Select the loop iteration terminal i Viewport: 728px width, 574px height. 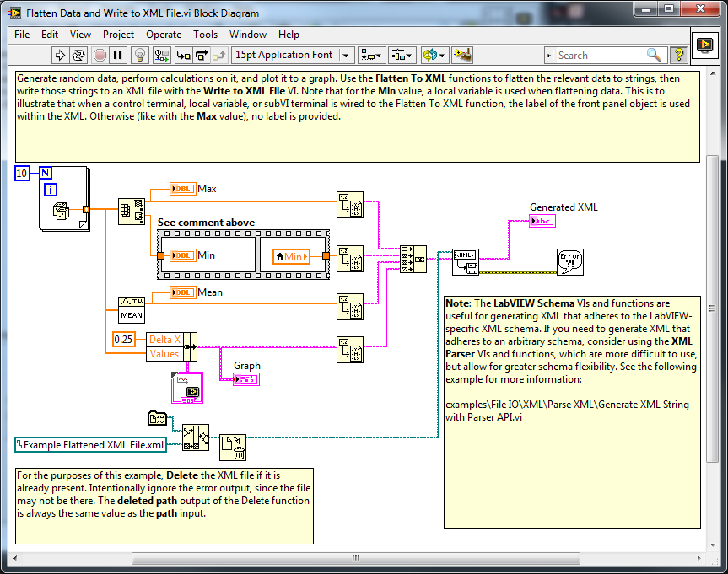click(51, 190)
